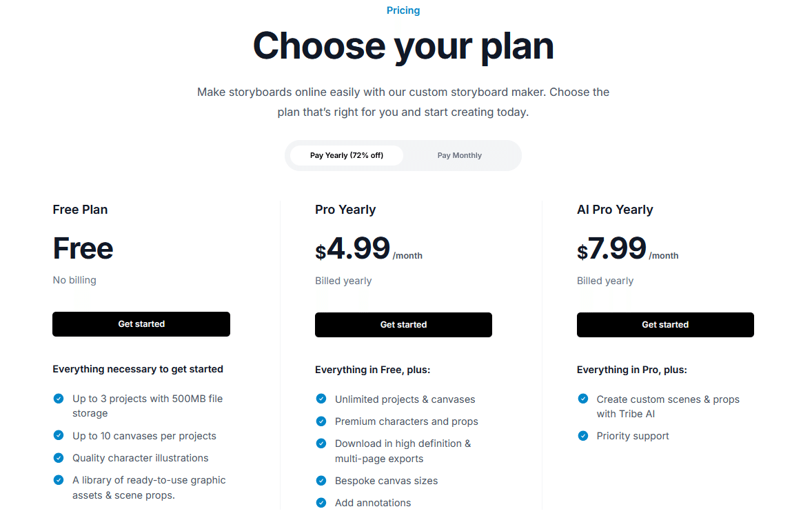This screenshot has height=529, width=812.
Task: Click the Pricing label at top
Action: coord(403,10)
